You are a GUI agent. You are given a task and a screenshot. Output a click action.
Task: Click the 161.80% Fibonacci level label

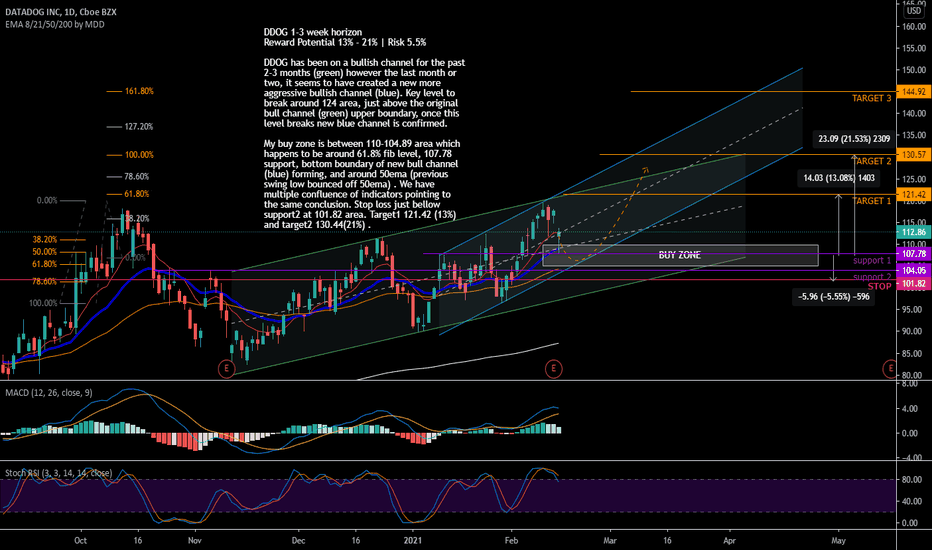tap(139, 92)
